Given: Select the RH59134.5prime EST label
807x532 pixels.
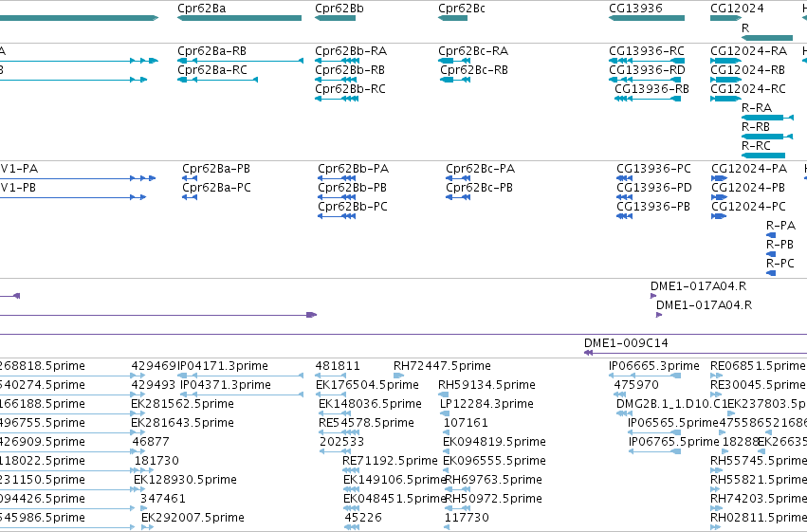Looking at the screenshot, I should click(486, 385).
